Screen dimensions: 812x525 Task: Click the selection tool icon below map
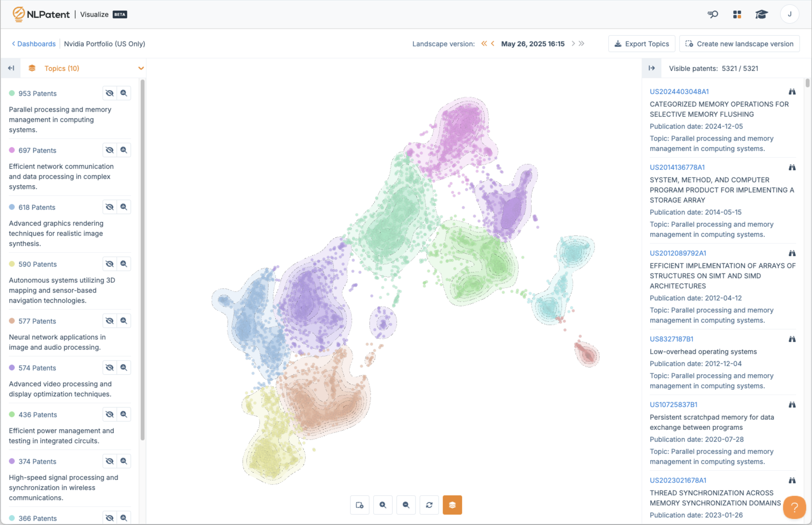coord(360,505)
